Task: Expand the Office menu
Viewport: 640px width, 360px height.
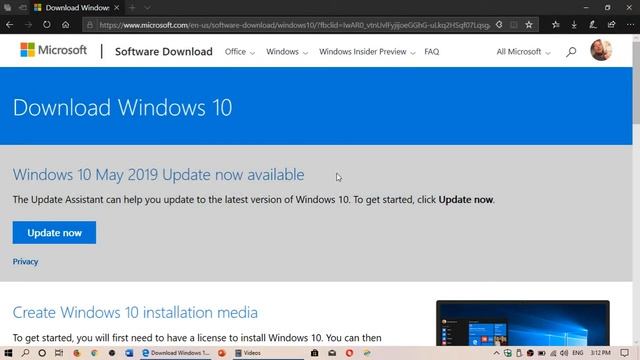Action: (x=240, y=52)
